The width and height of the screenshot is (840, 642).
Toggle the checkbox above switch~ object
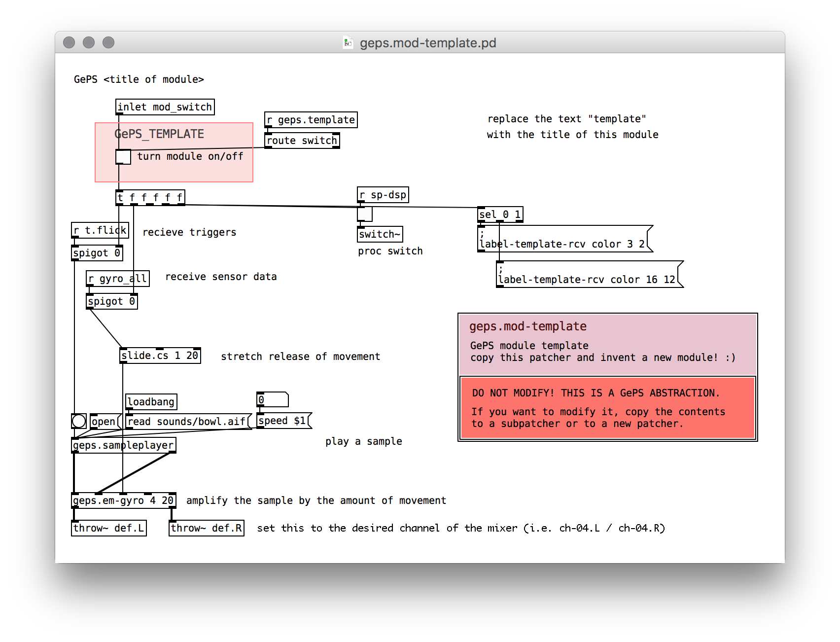coord(365,214)
